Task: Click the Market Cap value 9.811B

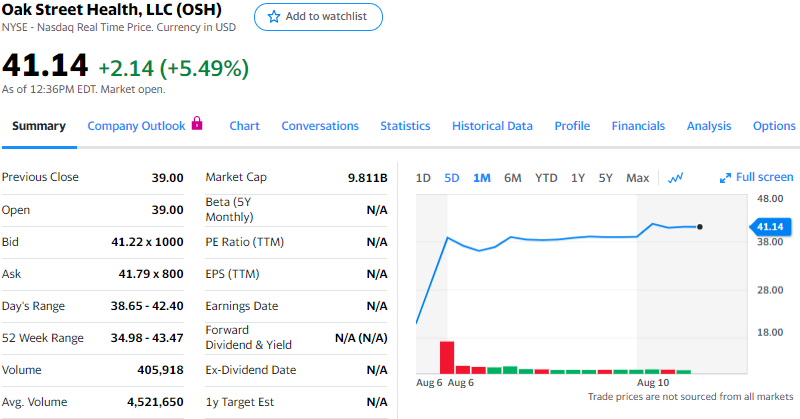Action: point(367,178)
